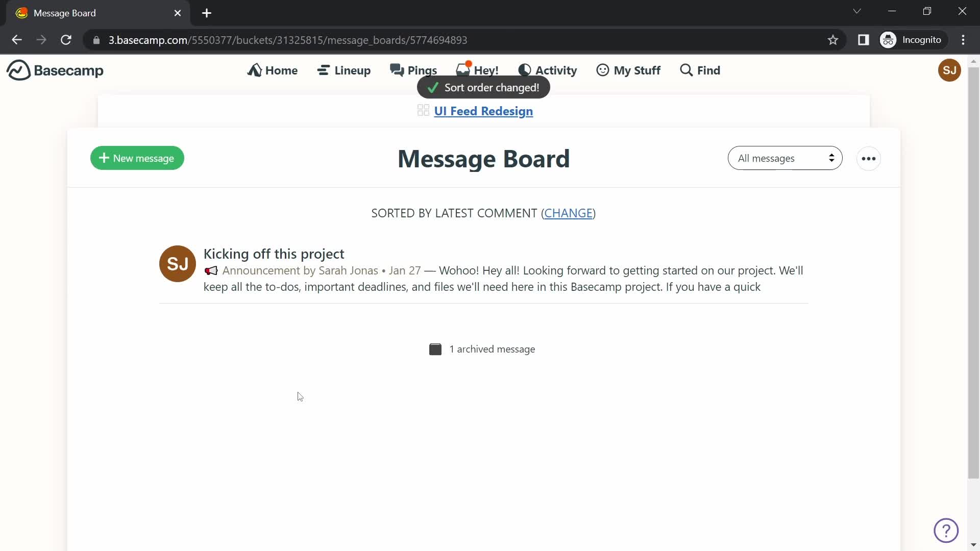
Task: Click browser bookmark star icon
Action: 834,40
